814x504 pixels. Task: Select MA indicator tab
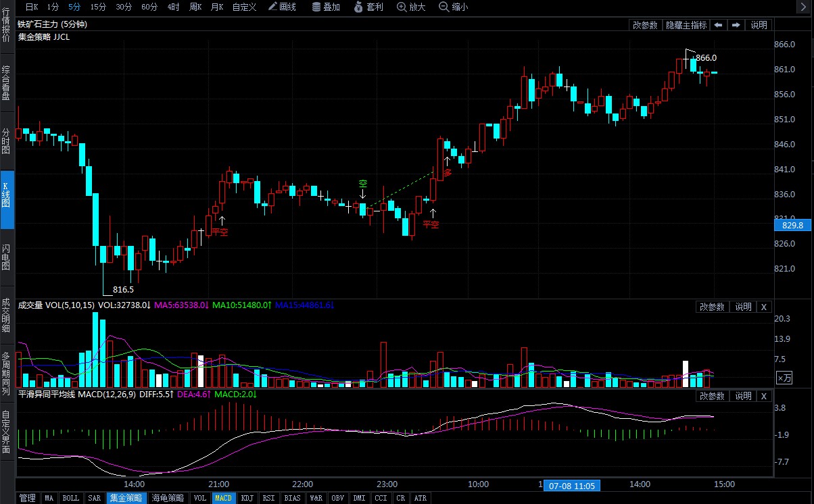[49, 498]
